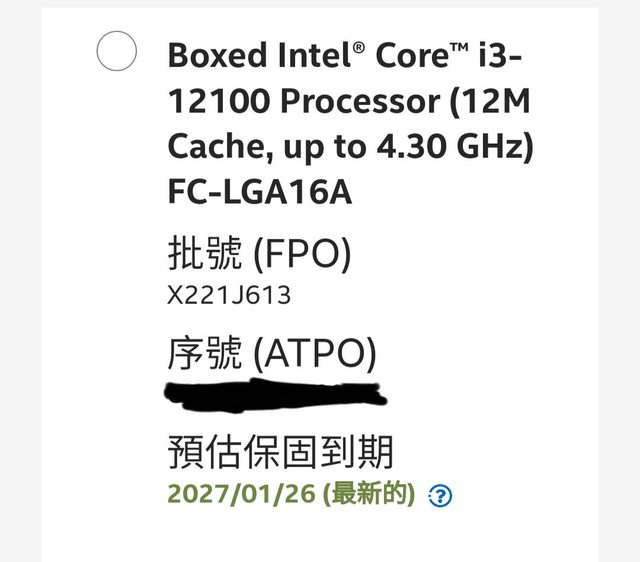Click the 2027/01/26 warranty expiration date

(x=242, y=494)
